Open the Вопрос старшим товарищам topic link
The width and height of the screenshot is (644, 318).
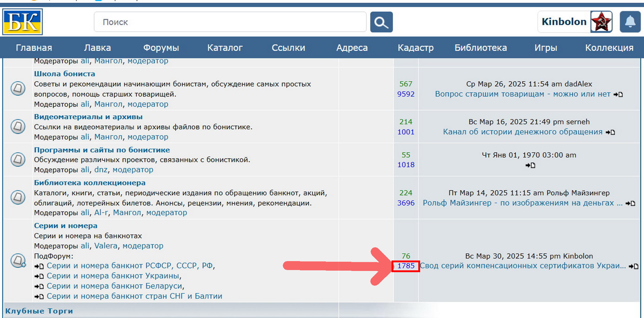[x=522, y=94]
